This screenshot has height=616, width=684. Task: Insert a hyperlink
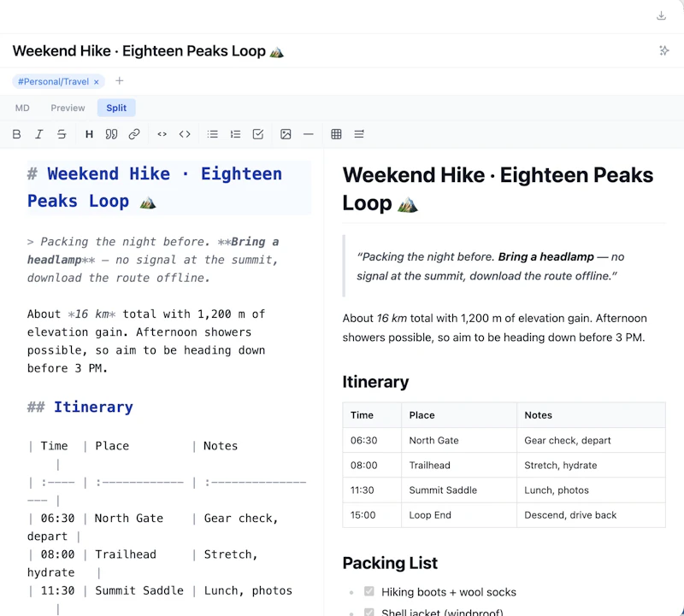click(x=134, y=134)
